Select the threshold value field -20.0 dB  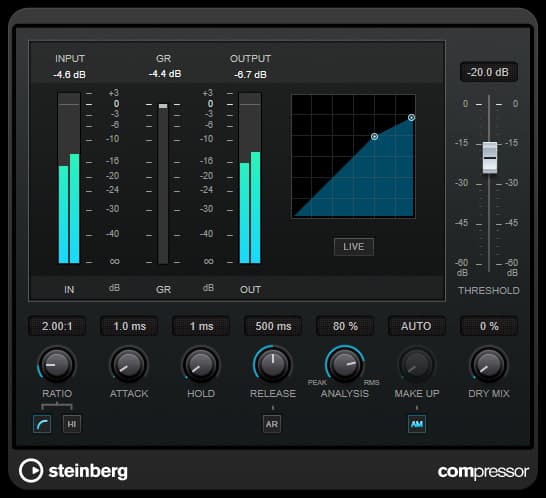(x=489, y=72)
